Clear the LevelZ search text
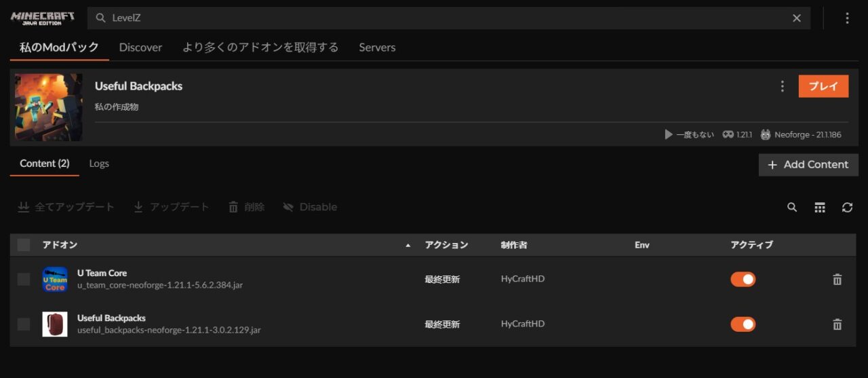The width and height of the screenshot is (868, 378). (797, 18)
